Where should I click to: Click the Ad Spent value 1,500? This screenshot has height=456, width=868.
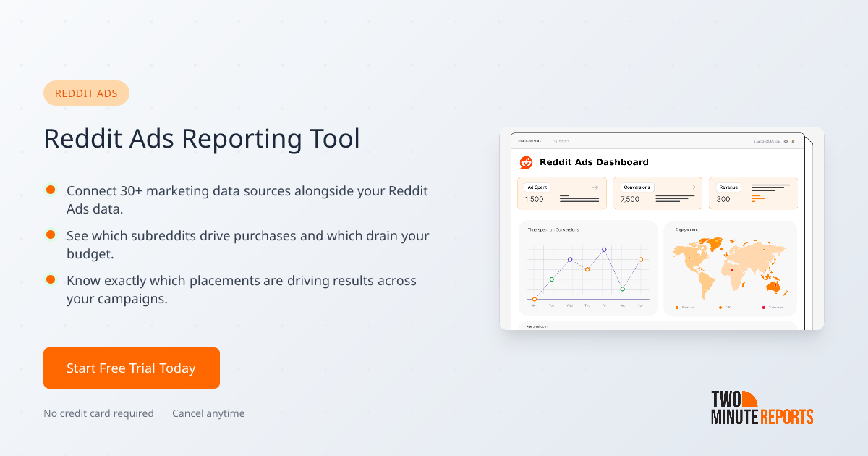534,199
